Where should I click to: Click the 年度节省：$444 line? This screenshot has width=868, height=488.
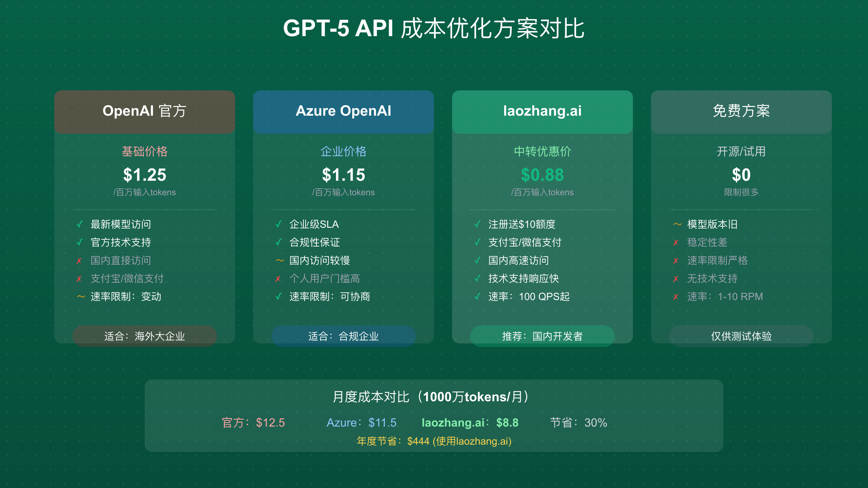pyautogui.click(x=434, y=441)
